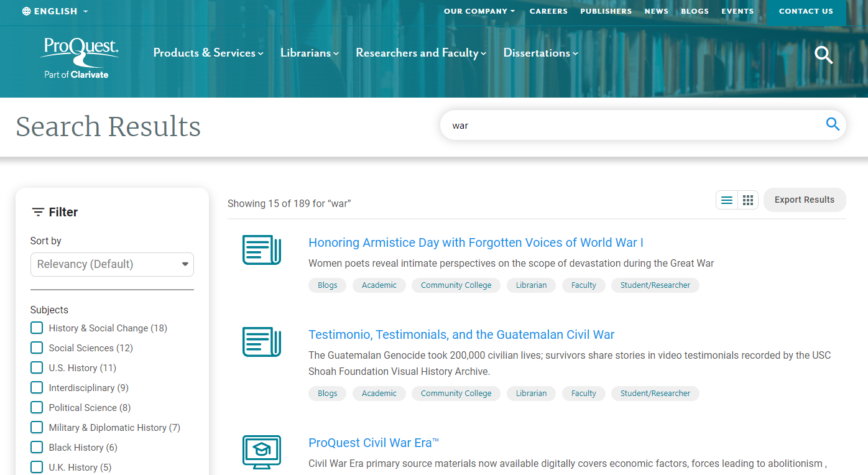This screenshot has height=475, width=868.
Task: Click monitor icon beside ProQuest Civil War Era
Action: click(262, 452)
